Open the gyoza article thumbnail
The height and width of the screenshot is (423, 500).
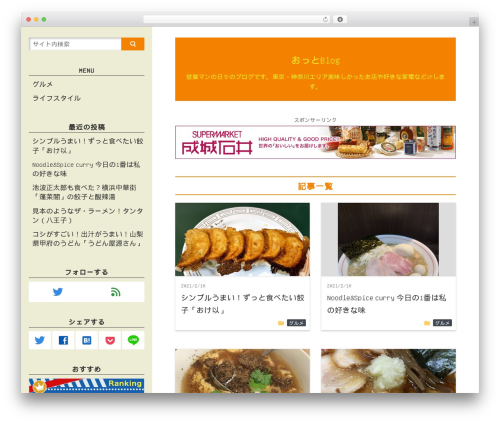pyautogui.click(x=242, y=239)
